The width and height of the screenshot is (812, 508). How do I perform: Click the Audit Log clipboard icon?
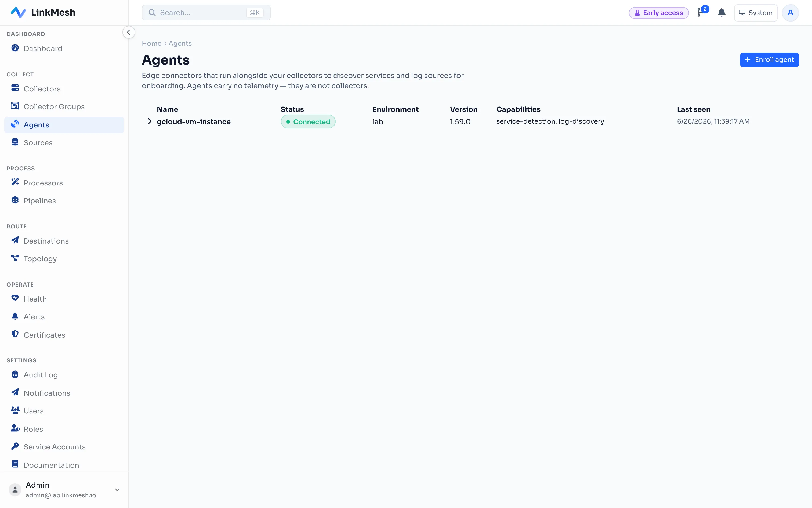[15, 374]
